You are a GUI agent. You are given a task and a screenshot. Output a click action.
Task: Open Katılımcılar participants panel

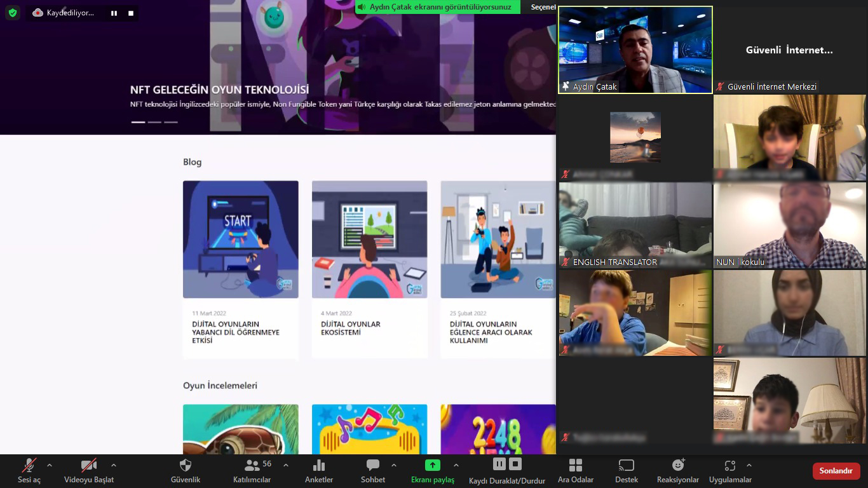pos(252,471)
